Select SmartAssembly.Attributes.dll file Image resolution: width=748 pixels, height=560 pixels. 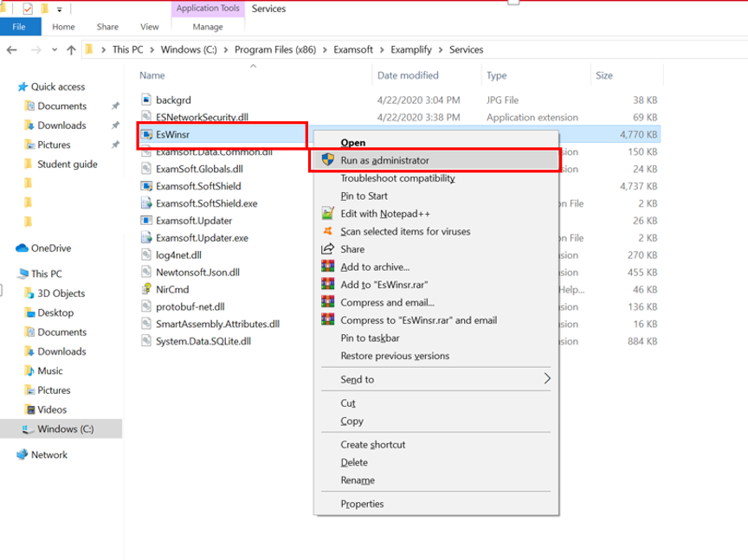[x=217, y=324]
